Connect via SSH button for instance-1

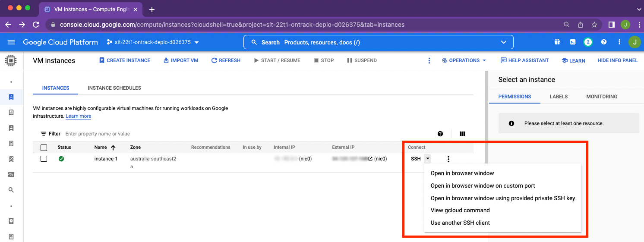pyautogui.click(x=416, y=159)
